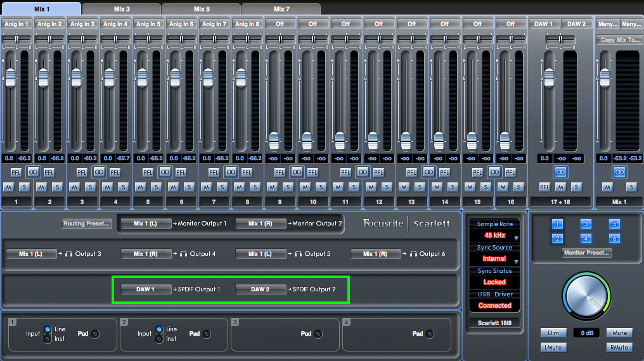Open the Sync Source Internal dropdown

click(494, 259)
